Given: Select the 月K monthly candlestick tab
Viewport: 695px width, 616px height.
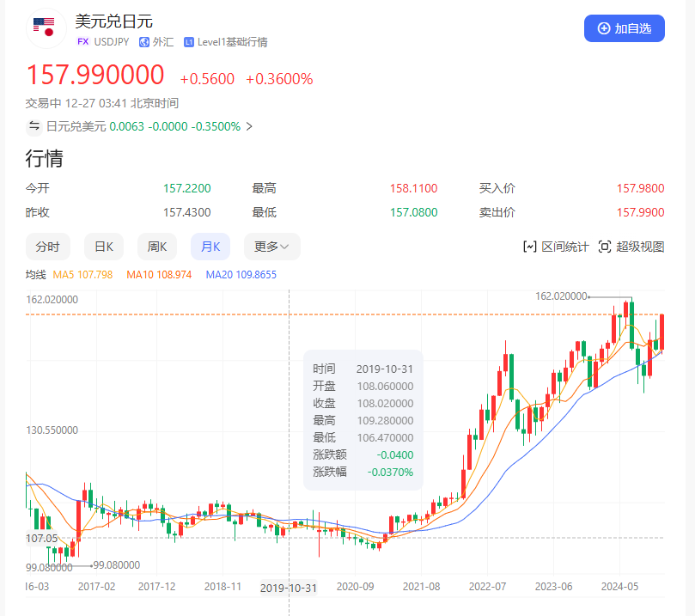Looking at the screenshot, I should point(210,247).
